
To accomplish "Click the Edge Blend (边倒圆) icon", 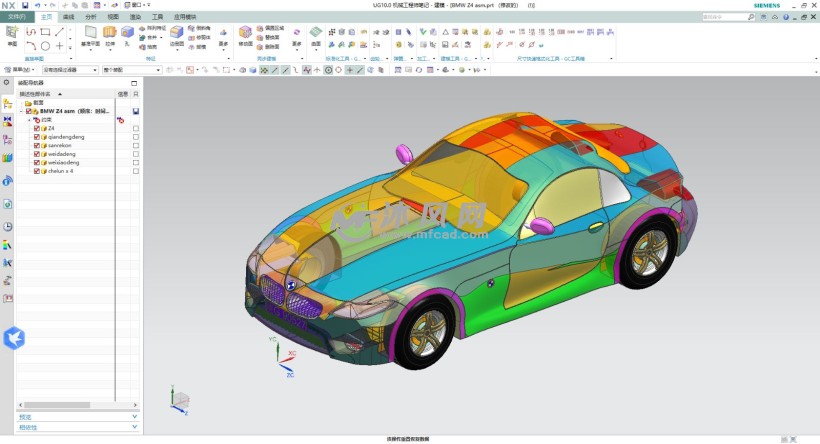I will pos(177,33).
